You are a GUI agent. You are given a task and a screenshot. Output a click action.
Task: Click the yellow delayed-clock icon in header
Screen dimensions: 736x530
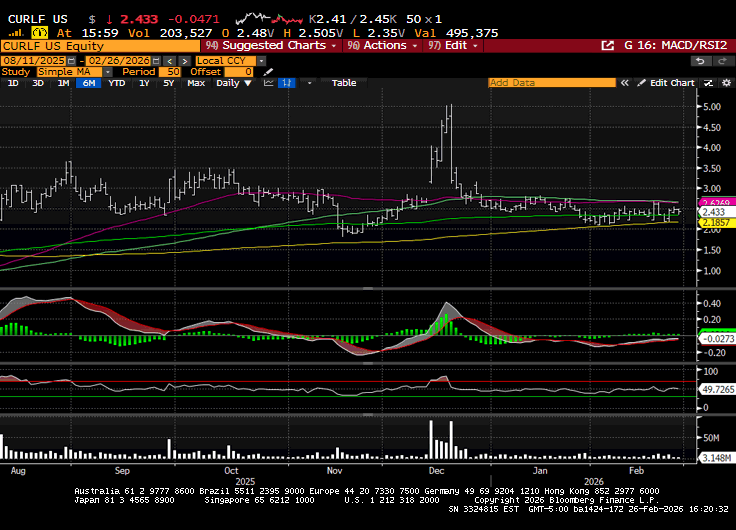[40, 33]
